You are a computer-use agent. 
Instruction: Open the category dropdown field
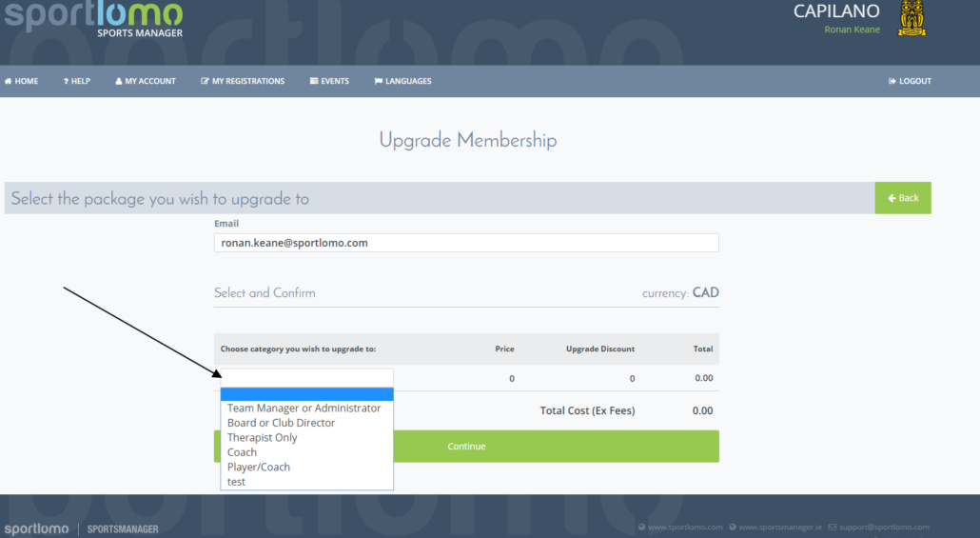pyautogui.click(x=307, y=378)
